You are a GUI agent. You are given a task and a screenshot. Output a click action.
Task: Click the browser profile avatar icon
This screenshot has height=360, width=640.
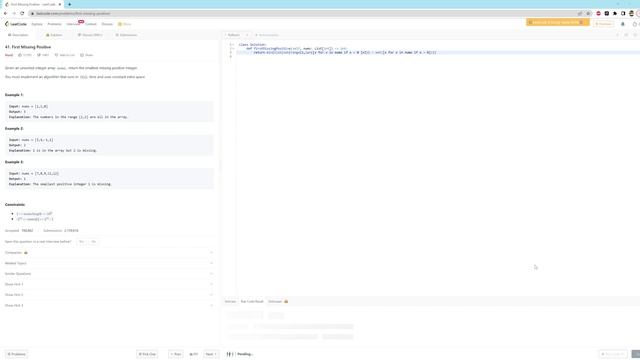point(631,13)
